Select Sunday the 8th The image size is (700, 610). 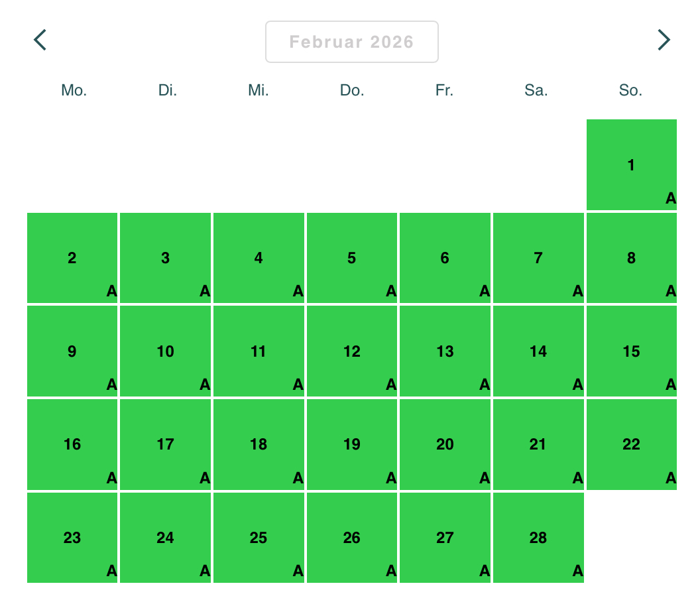click(631, 258)
